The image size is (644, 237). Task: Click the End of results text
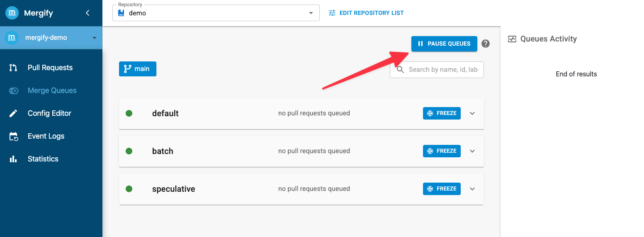point(576,74)
